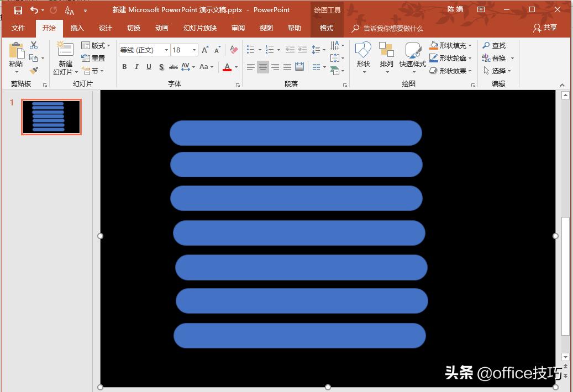Screen dimensions: 573x392
Task: Apply underline with the U icon
Action: coord(148,67)
